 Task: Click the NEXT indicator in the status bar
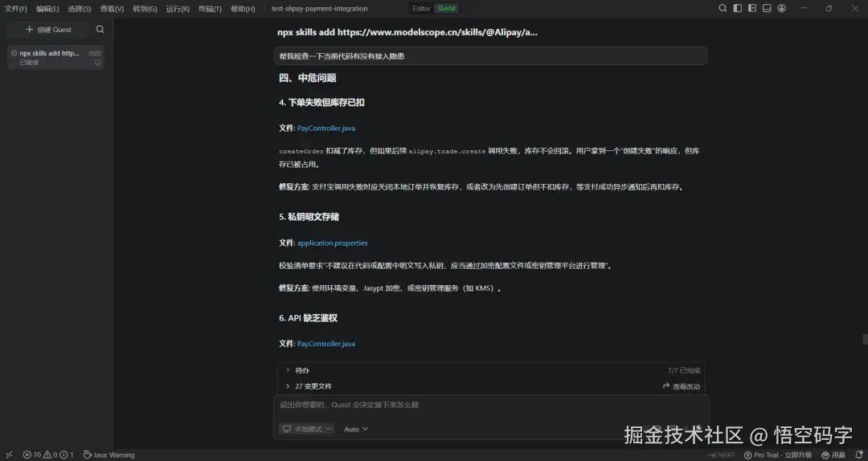tap(721, 455)
